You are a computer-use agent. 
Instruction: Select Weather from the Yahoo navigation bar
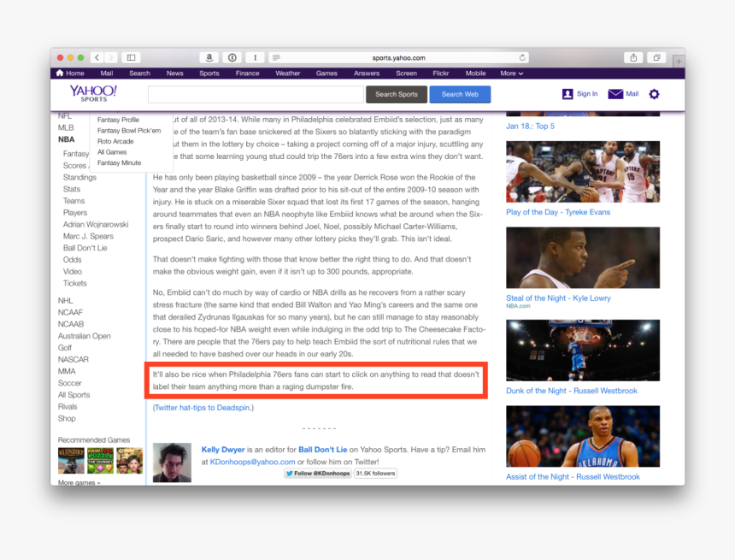coord(287,73)
